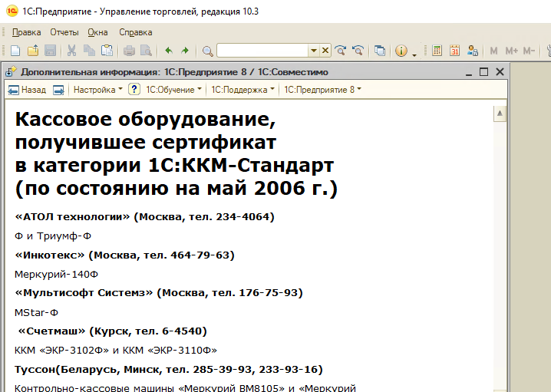Click the text Ф и Триумф-Ф
The height and width of the screenshot is (392, 551).
53,236
